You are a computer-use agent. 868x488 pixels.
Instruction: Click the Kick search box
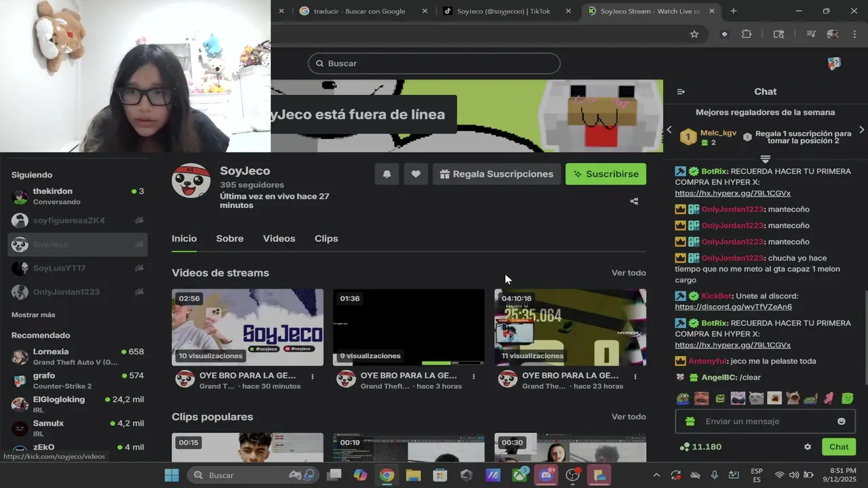point(434,63)
